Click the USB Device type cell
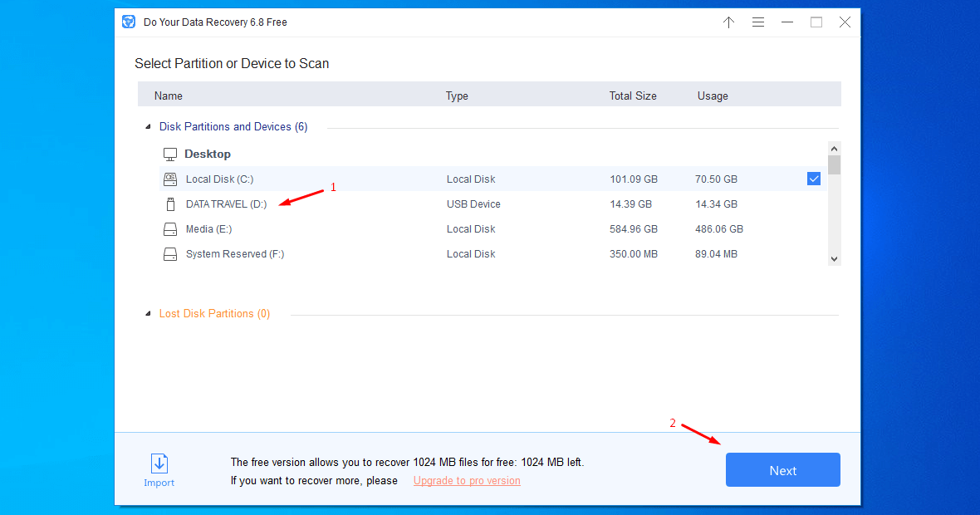The width and height of the screenshot is (980, 515). point(473,204)
